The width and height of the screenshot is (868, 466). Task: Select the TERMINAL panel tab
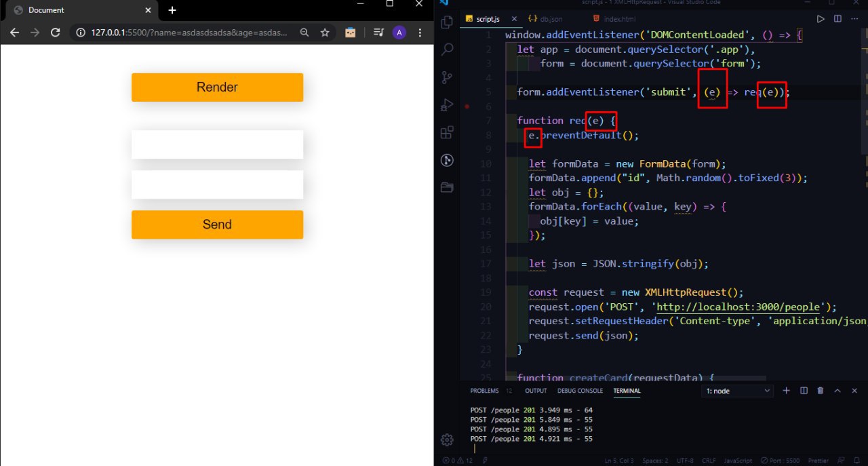point(627,391)
